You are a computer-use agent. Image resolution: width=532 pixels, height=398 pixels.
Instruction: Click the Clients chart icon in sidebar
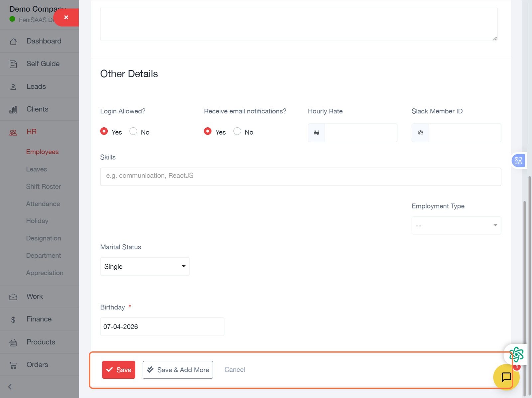pyautogui.click(x=13, y=110)
